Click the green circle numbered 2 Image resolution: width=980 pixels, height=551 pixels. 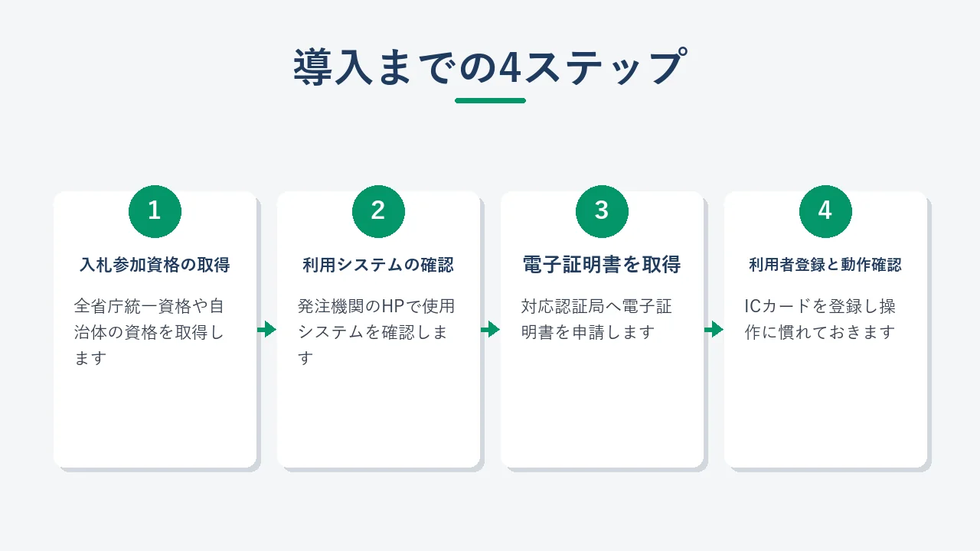(x=378, y=211)
